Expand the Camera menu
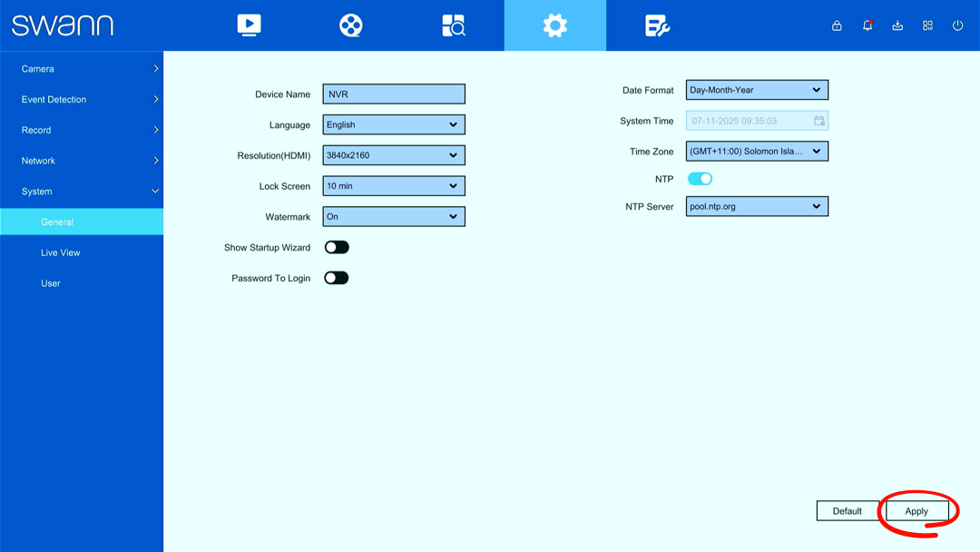Screen dimensions: 980x552 click(82, 69)
